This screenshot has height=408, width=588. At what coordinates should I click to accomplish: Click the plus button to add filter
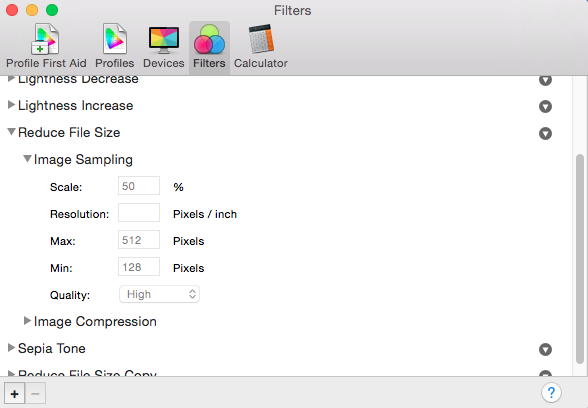pyautogui.click(x=15, y=393)
